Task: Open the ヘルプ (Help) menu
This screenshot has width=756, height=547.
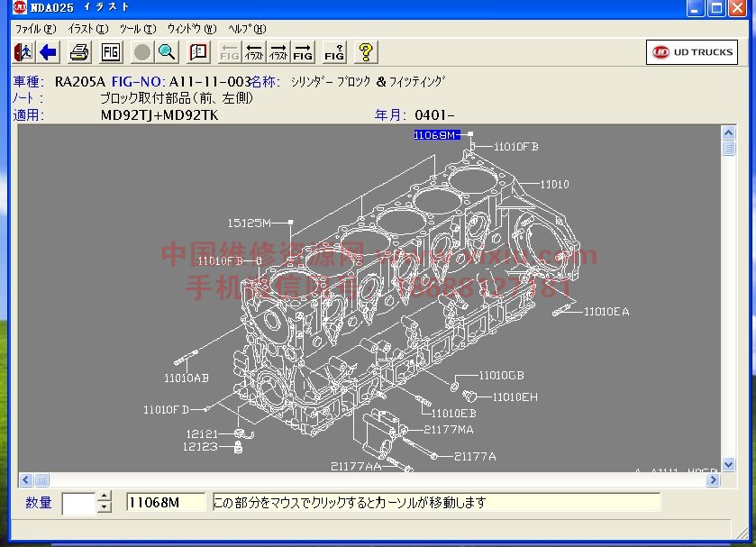Action: 247,29
